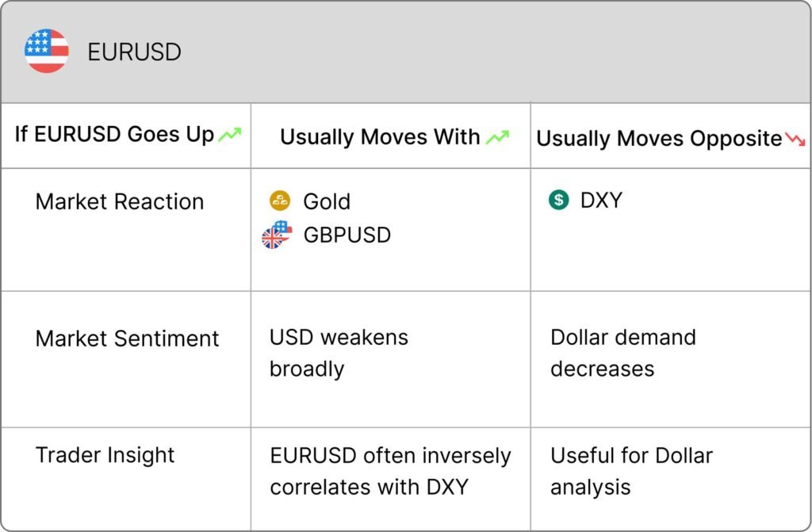Click green trend arrow after 'Moves With'
The height and width of the screenshot is (532, 812).
(x=498, y=137)
